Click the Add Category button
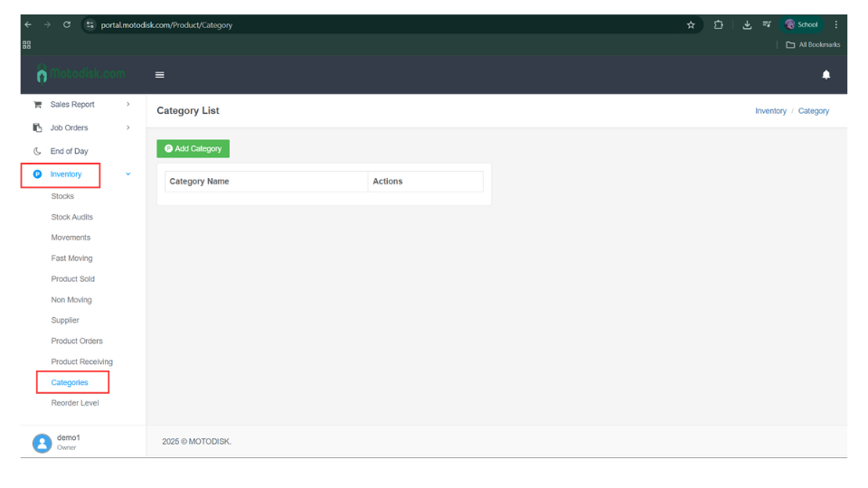This screenshot has height=488, width=868. coord(193,149)
